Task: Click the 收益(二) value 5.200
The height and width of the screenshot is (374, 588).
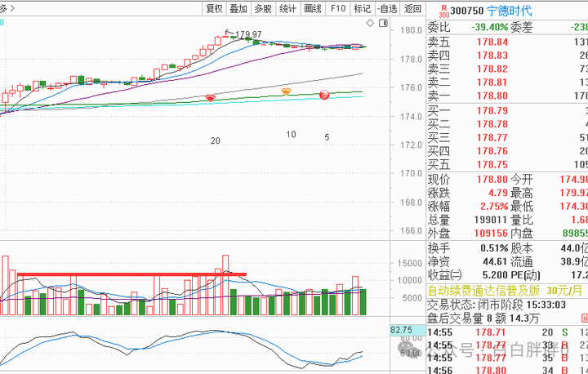Action: pos(495,275)
